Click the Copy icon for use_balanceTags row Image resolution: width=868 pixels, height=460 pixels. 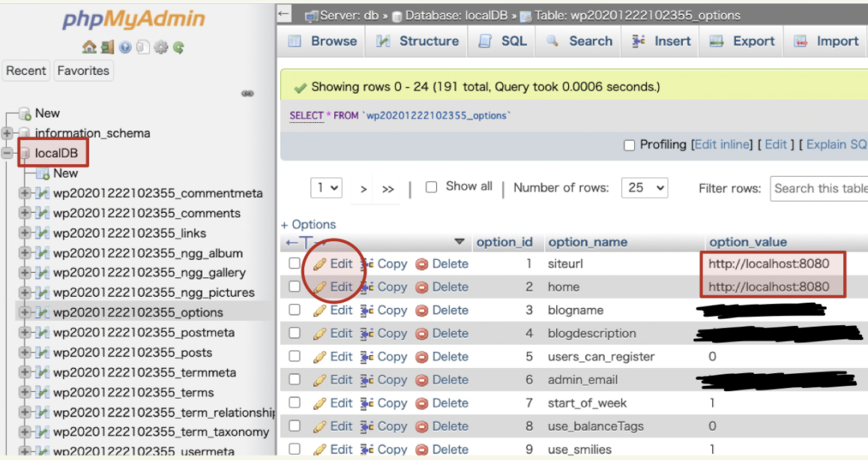pos(367,427)
